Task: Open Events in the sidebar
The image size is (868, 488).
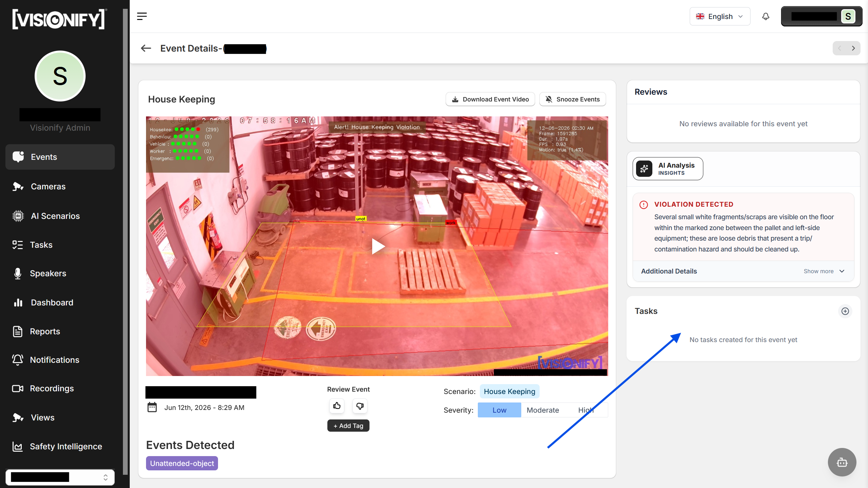Action: tap(60, 157)
